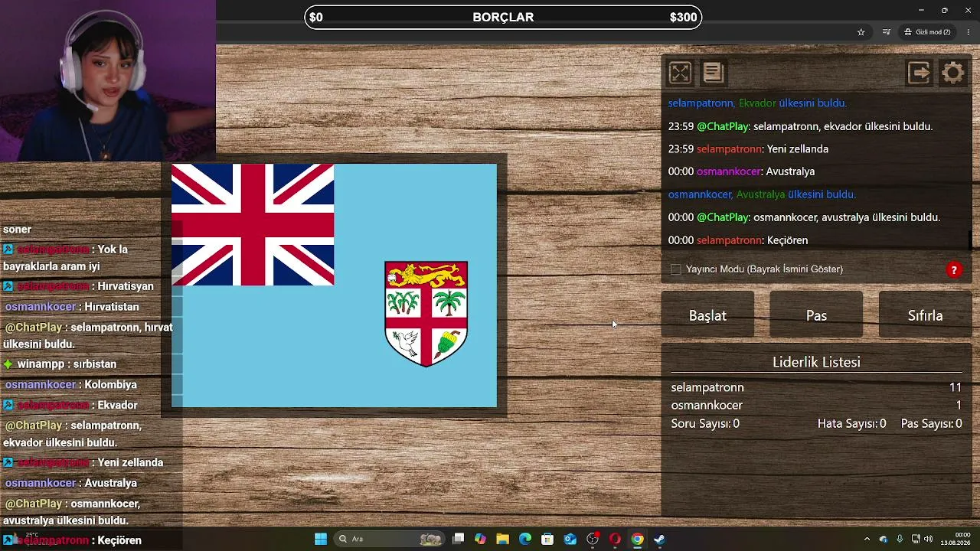Click chat overlay message 'selampatronn : Hırvatisyan'
Screen dimensions: 980x551
tap(78, 286)
